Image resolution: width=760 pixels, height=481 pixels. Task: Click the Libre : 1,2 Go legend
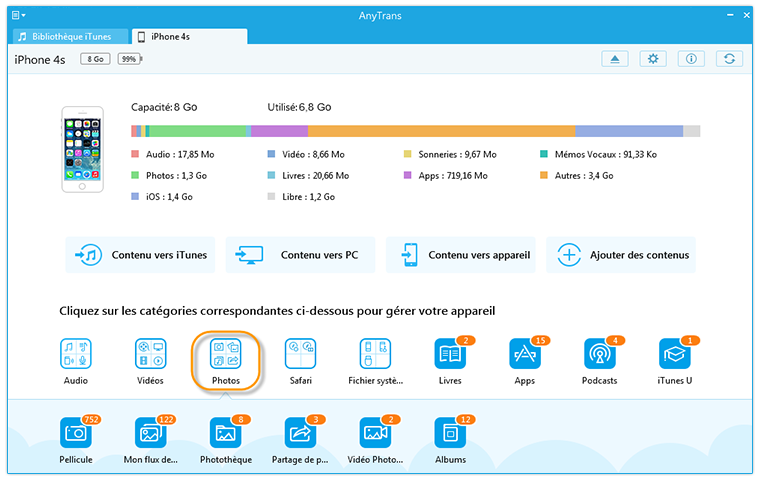(x=301, y=197)
